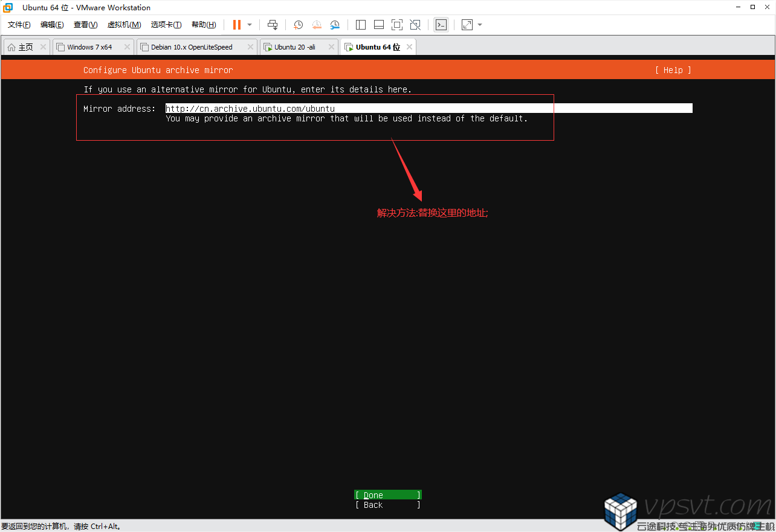Revert the VM to its snapshot

pyautogui.click(x=317, y=25)
